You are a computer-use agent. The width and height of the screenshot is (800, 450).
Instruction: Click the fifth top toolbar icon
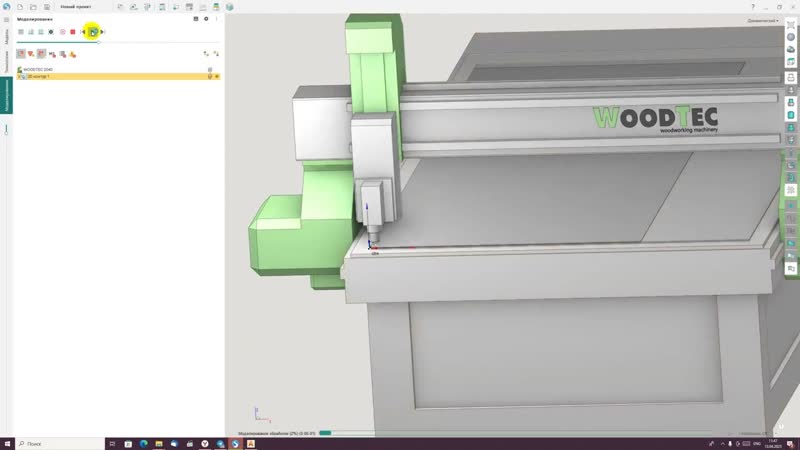click(x=176, y=7)
